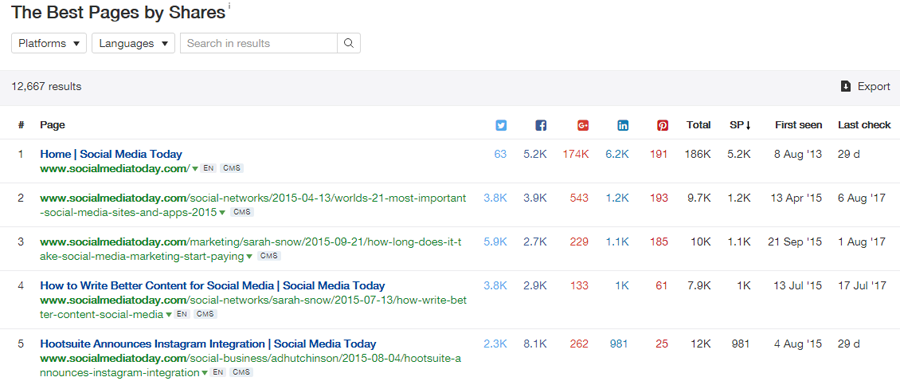900x385 pixels.
Task: Open Hootsuite Announces Instagram Integration link
Action: (x=208, y=344)
